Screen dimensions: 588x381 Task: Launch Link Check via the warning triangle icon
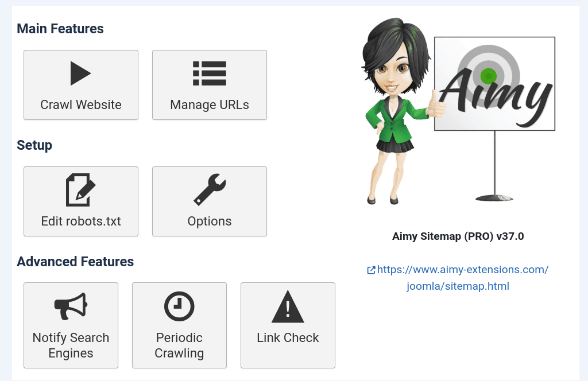pyautogui.click(x=288, y=306)
